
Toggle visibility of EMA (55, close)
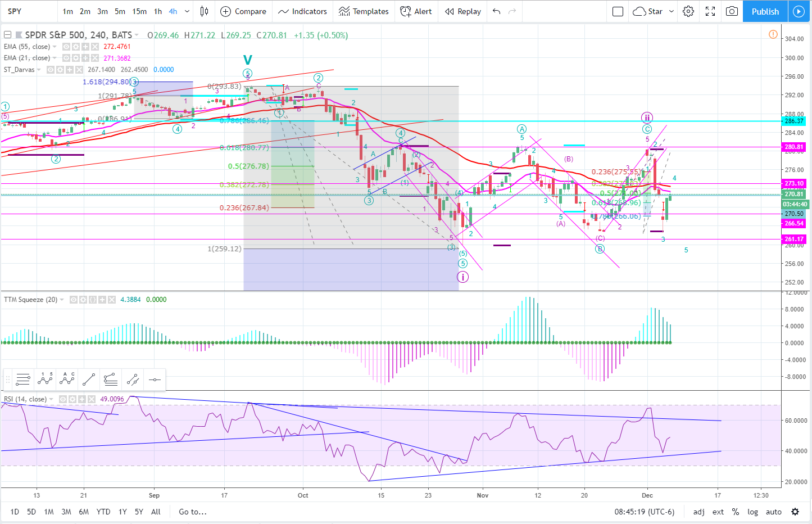point(66,47)
